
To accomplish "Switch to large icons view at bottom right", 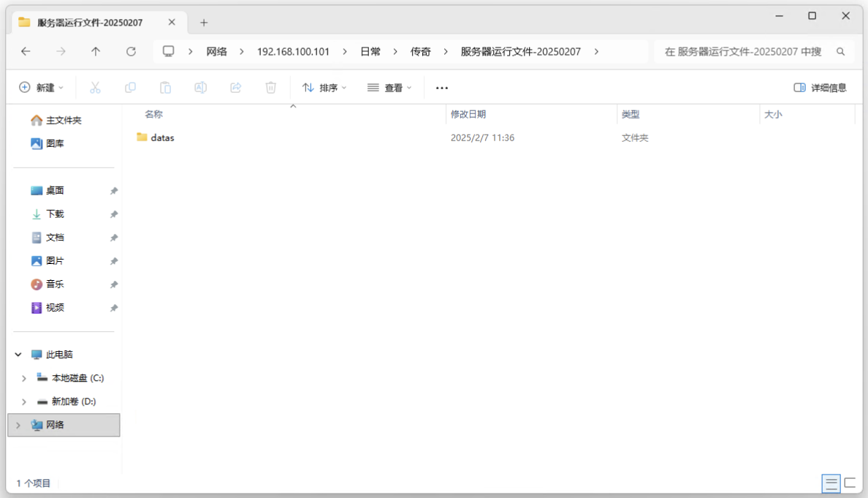I will tap(850, 483).
